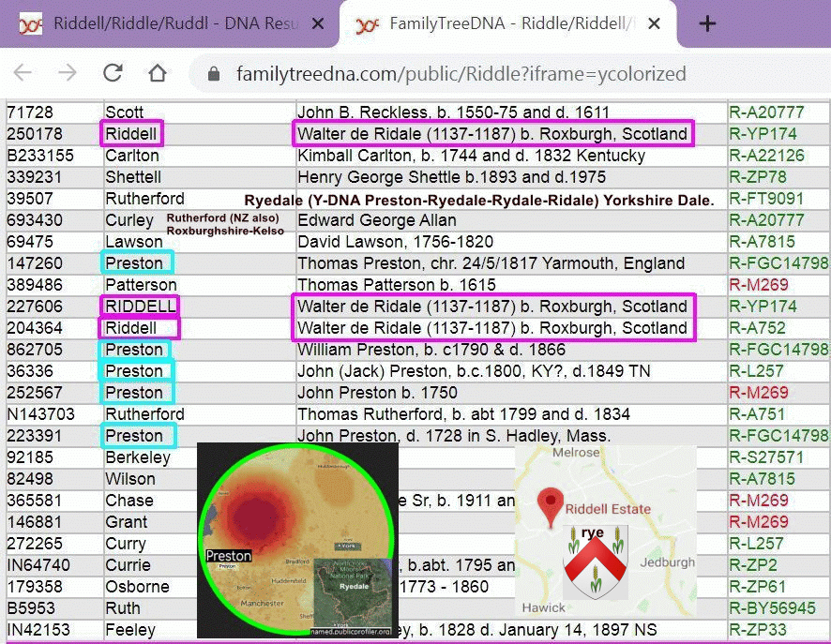Click haplogroup R-S27571 in Berkeley row
The width and height of the screenshot is (831, 644).
coord(766,457)
